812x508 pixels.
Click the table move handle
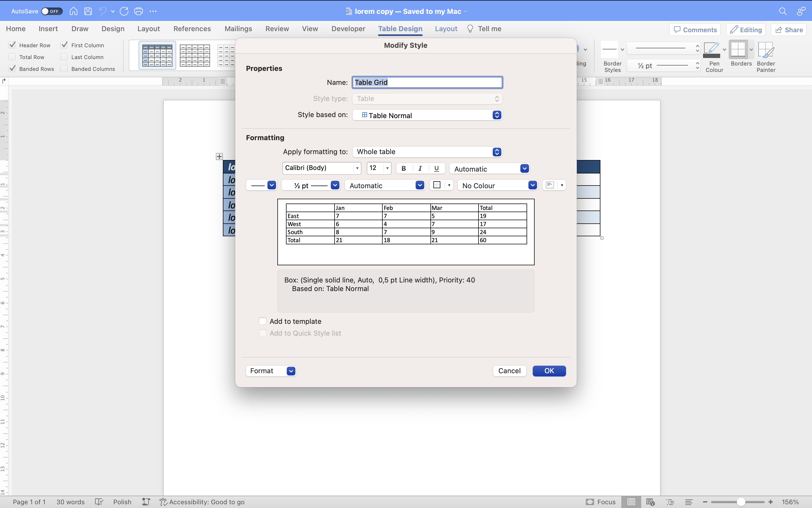(219, 157)
